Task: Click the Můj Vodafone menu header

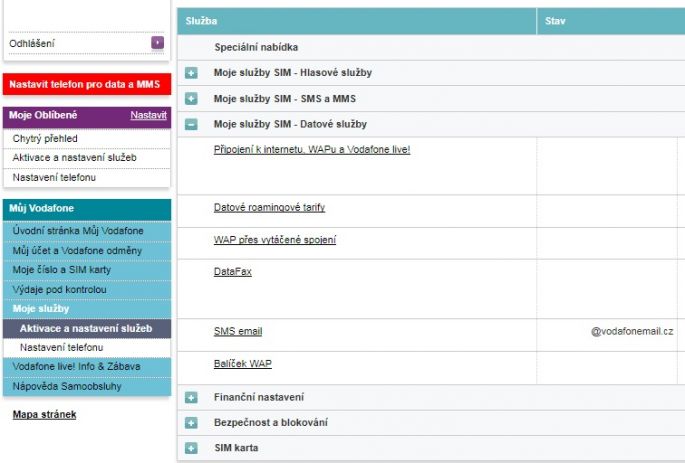Action: click(x=87, y=209)
